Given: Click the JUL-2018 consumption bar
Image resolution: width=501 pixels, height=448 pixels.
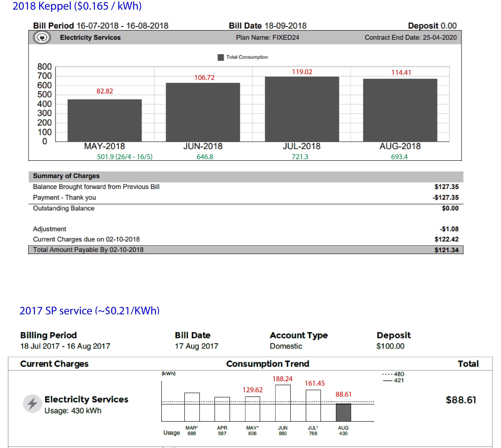Looking at the screenshot, I should 302,109.
